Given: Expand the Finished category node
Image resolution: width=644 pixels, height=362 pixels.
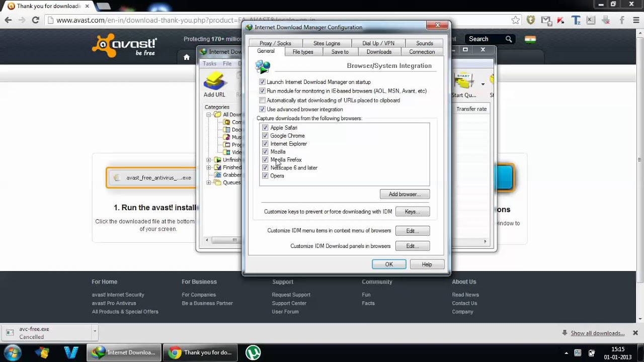Looking at the screenshot, I should [x=209, y=167].
